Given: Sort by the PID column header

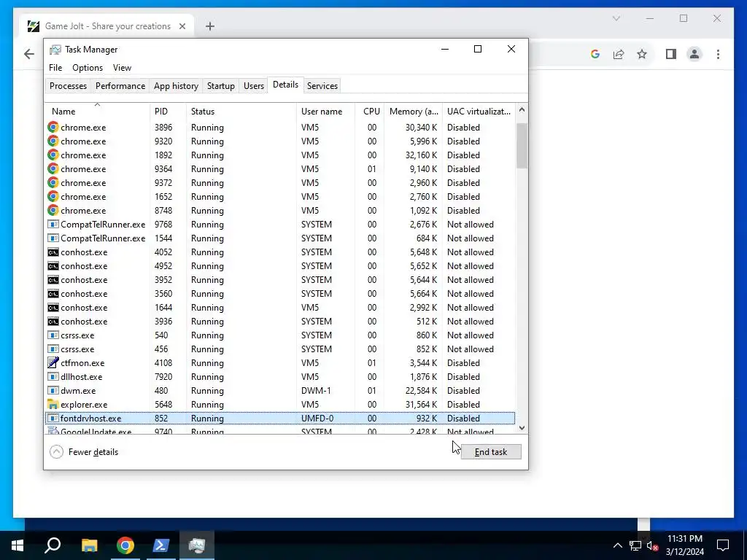Looking at the screenshot, I should [x=167, y=111].
